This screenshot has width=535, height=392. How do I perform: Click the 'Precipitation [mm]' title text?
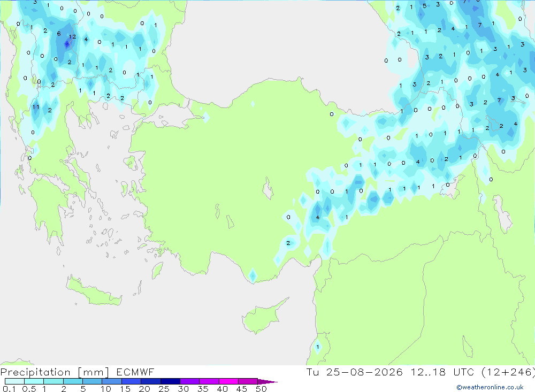pos(55,372)
